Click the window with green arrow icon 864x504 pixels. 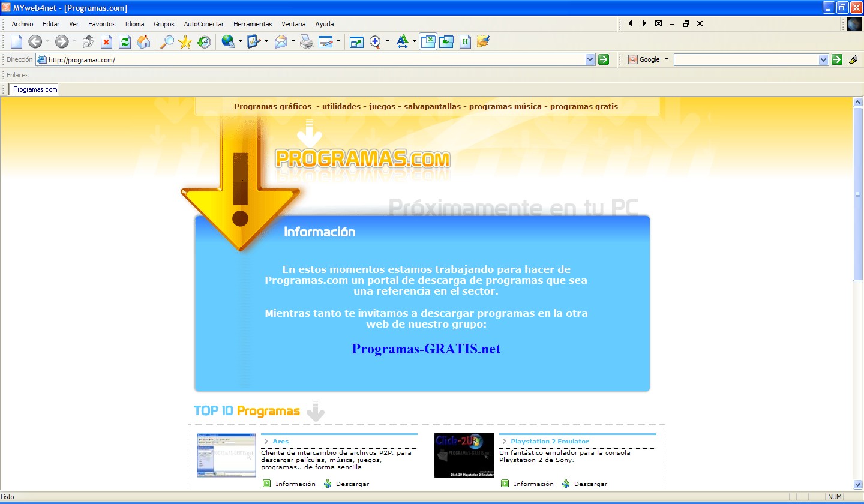(446, 42)
